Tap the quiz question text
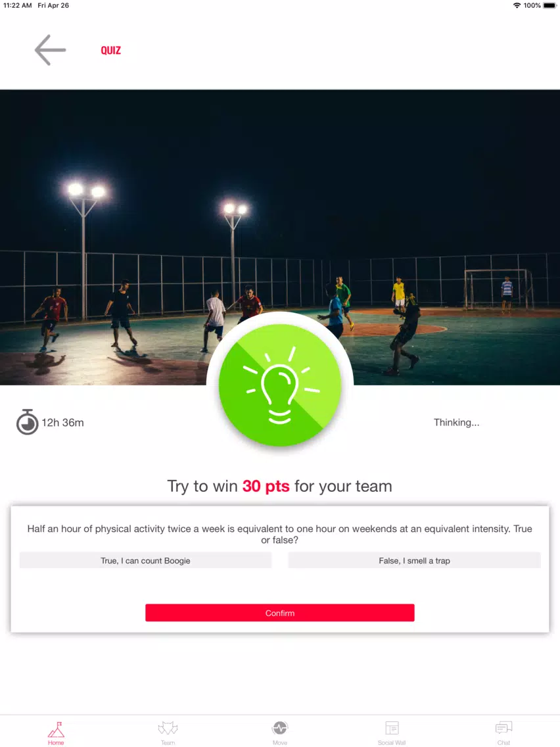The width and height of the screenshot is (560, 747). coord(279,534)
